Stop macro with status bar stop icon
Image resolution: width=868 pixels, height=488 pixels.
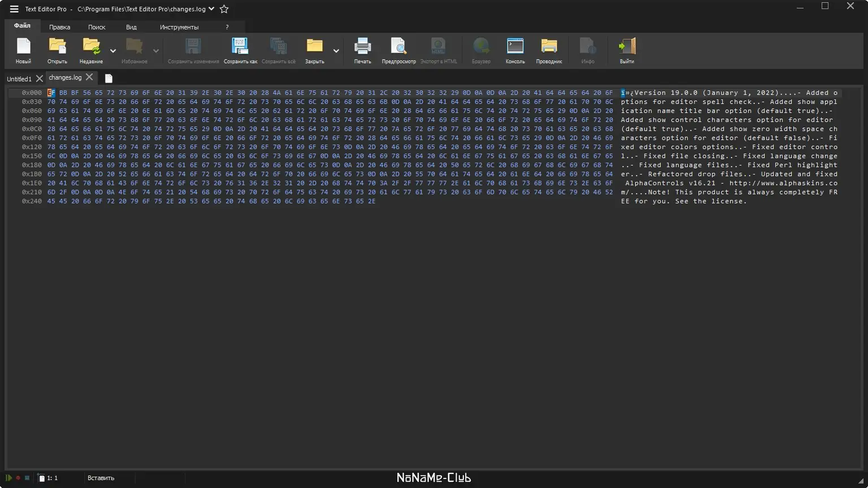(x=27, y=478)
